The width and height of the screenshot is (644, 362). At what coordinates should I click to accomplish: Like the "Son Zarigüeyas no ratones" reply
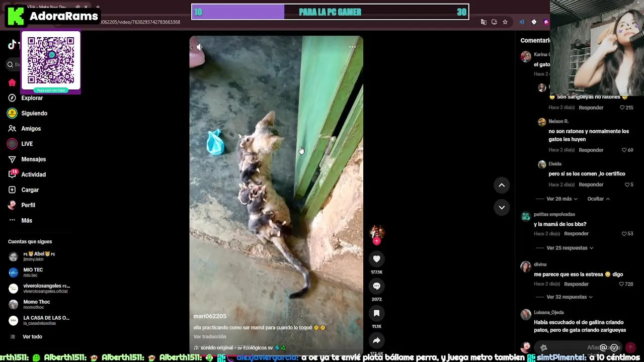click(622, 108)
